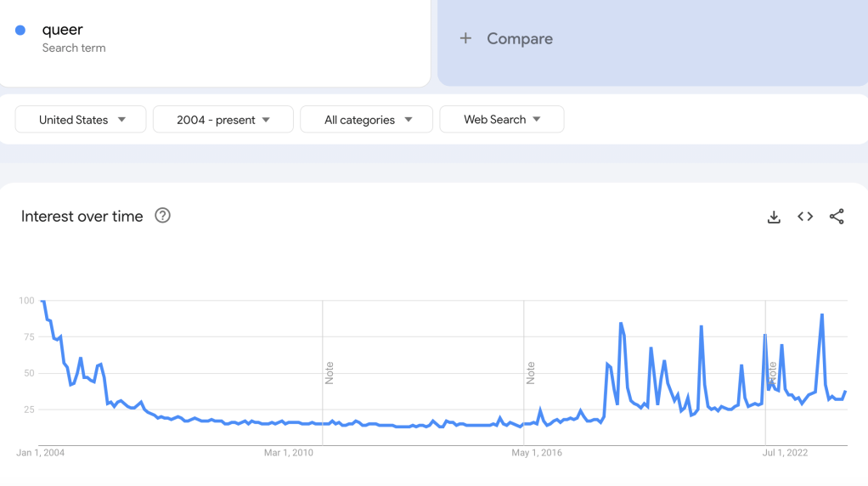Image resolution: width=868 pixels, height=486 pixels.
Task: Edit the queer search term
Action: [x=63, y=30]
